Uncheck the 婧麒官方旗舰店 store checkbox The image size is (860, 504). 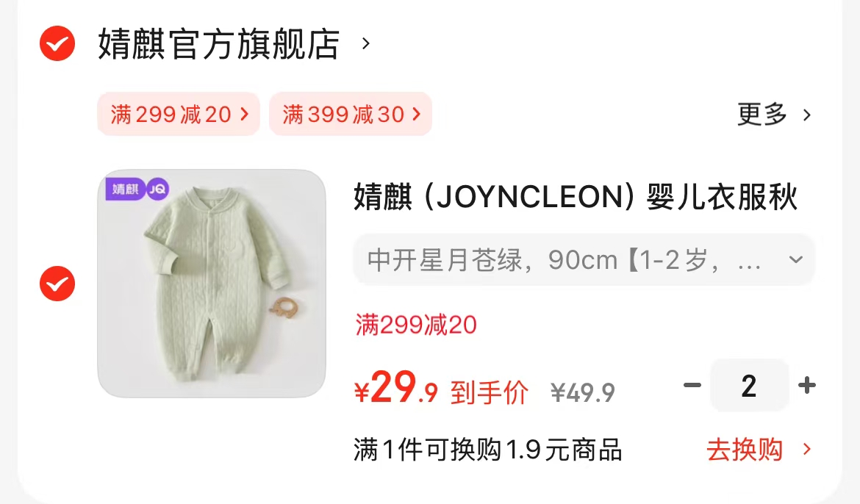click(57, 43)
